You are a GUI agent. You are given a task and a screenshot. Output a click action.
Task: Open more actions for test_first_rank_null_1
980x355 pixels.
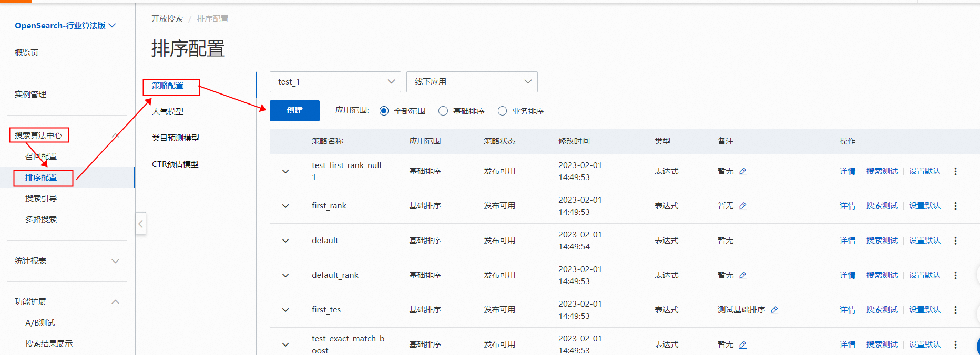tap(955, 171)
